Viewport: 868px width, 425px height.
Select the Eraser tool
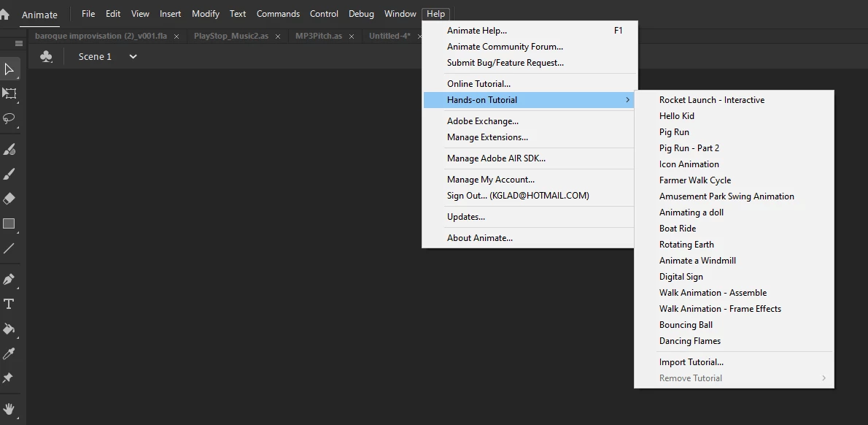click(9, 199)
